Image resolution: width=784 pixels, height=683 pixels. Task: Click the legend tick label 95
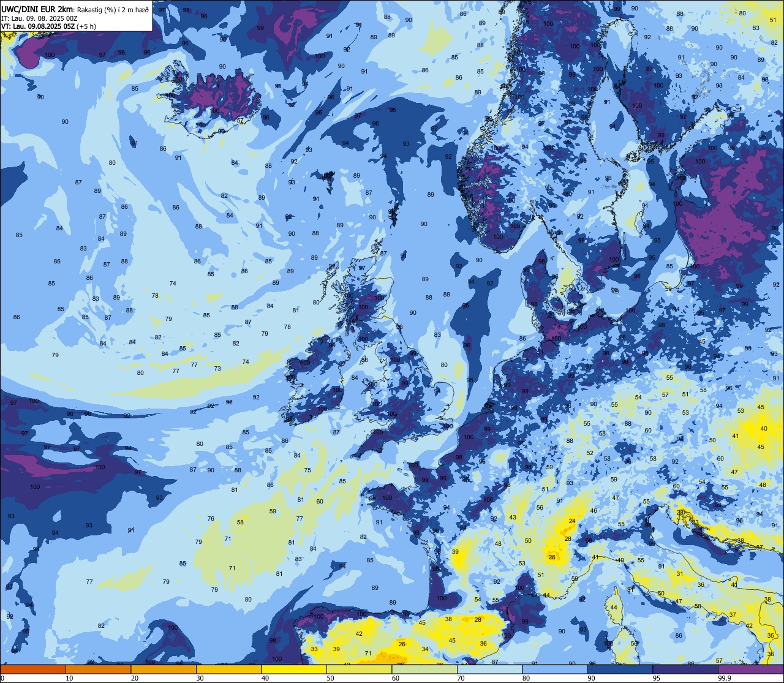click(x=657, y=678)
